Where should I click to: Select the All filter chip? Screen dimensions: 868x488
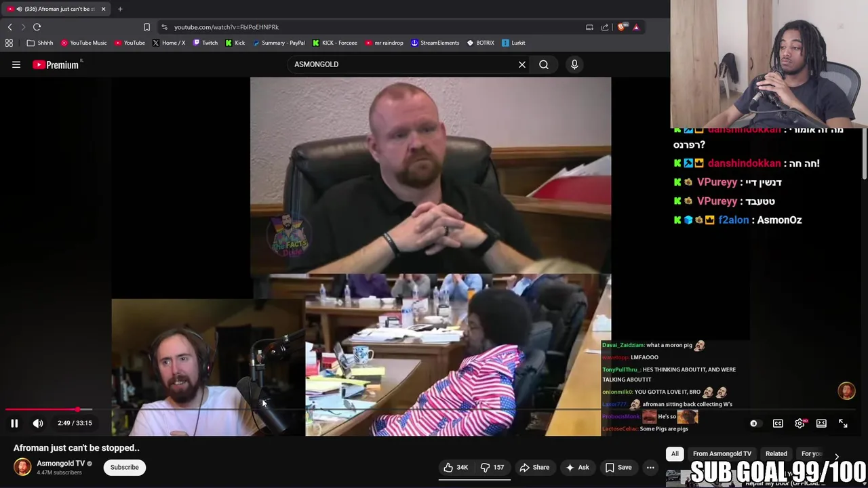coord(675,453)
